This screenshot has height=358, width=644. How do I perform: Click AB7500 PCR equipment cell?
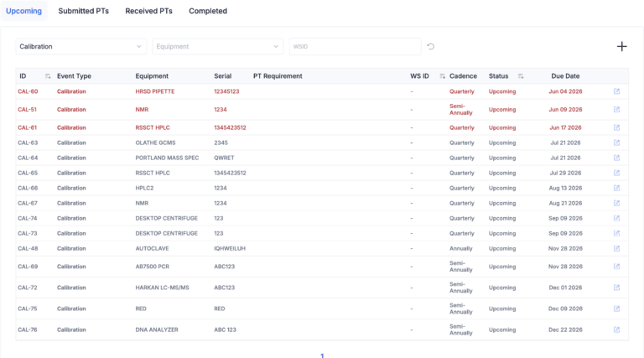(x=153, y=267)
